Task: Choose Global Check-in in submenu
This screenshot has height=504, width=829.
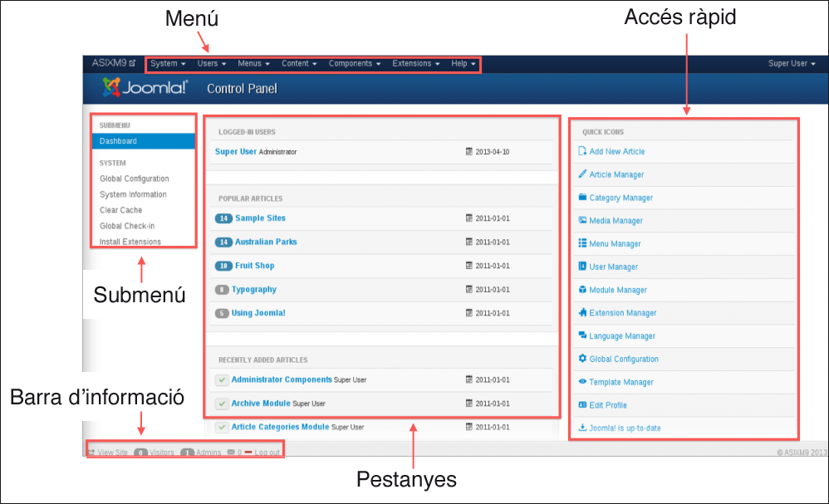Action: tap(127, 226)
